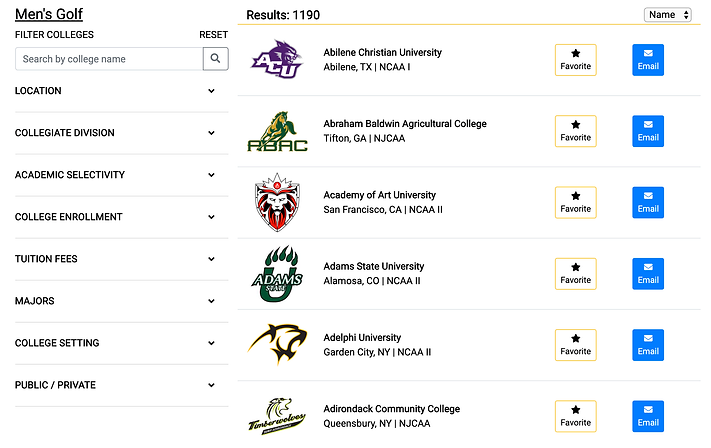This screenshot has height=448, width=711.
Task: Click Academy of Art University lion logo
Action: tap(276, 202)
